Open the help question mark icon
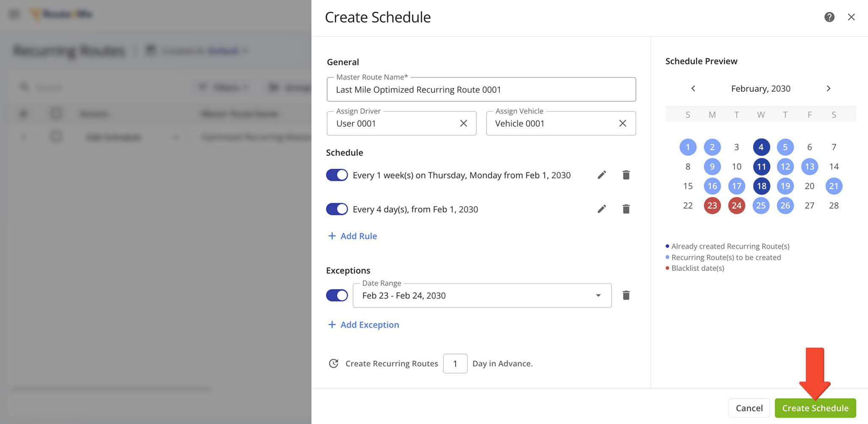The width and height of the screenshot is (868, 424). [829, 17]
